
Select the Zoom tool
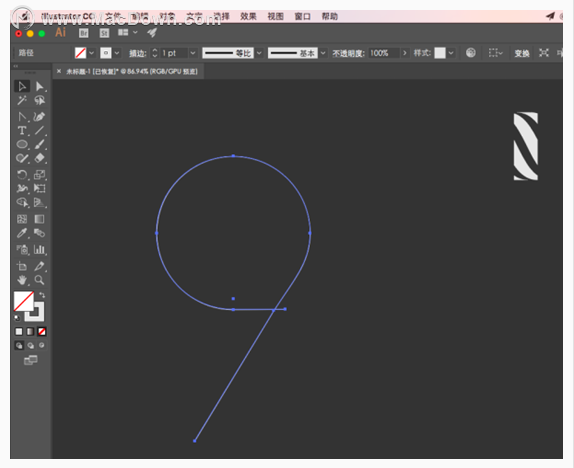point(39,280)
